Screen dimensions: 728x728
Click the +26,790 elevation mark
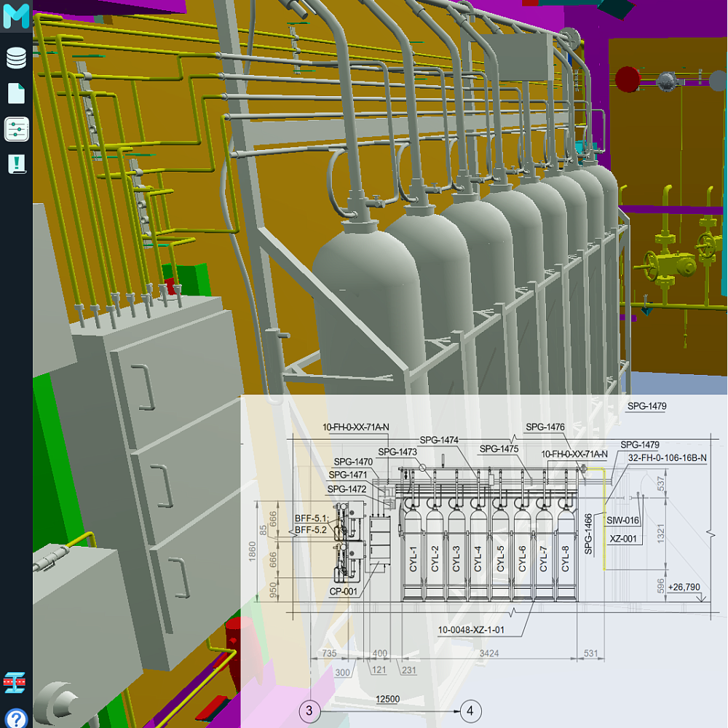[684, 587]
